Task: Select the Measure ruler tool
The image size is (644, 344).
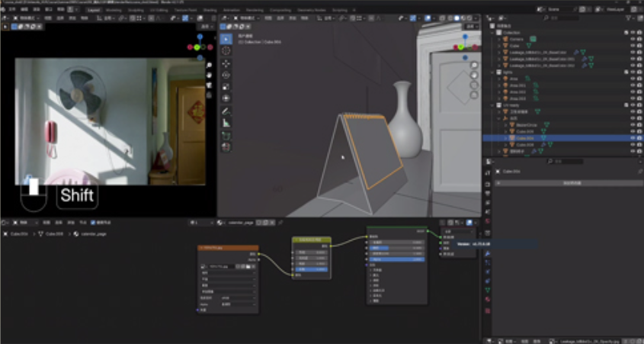Action: tap(226, 123)
